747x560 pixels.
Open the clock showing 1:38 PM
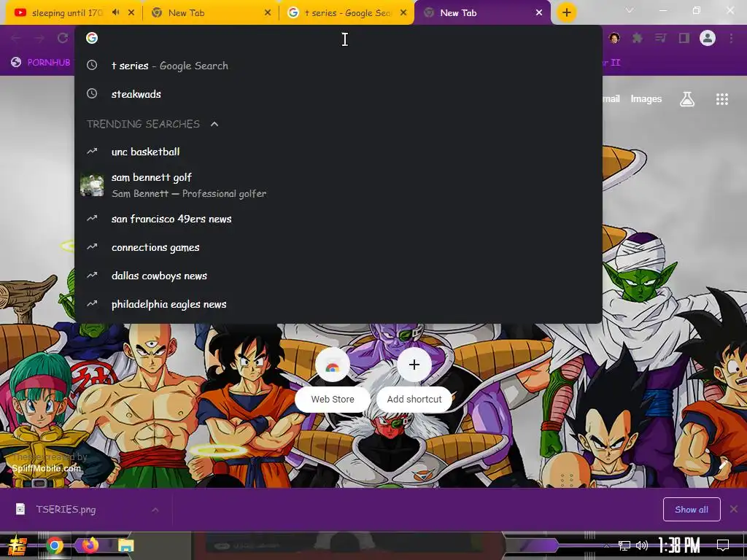coord(679,545)
